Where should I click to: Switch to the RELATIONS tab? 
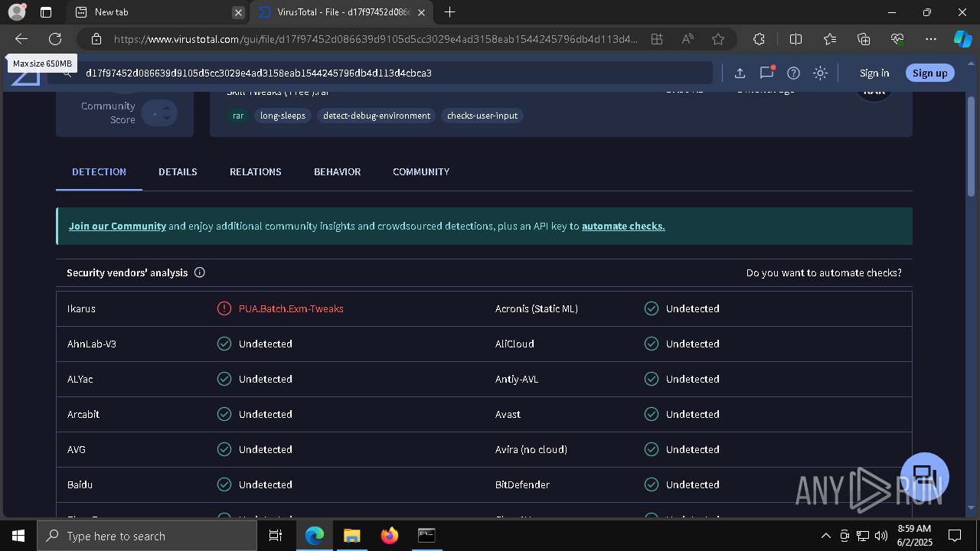click(x=256, y=171)
